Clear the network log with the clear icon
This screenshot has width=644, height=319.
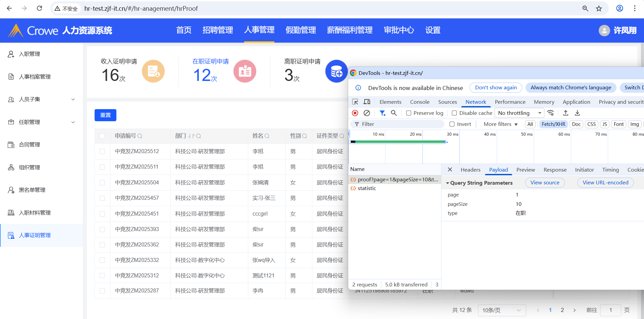tap(367, 113)
